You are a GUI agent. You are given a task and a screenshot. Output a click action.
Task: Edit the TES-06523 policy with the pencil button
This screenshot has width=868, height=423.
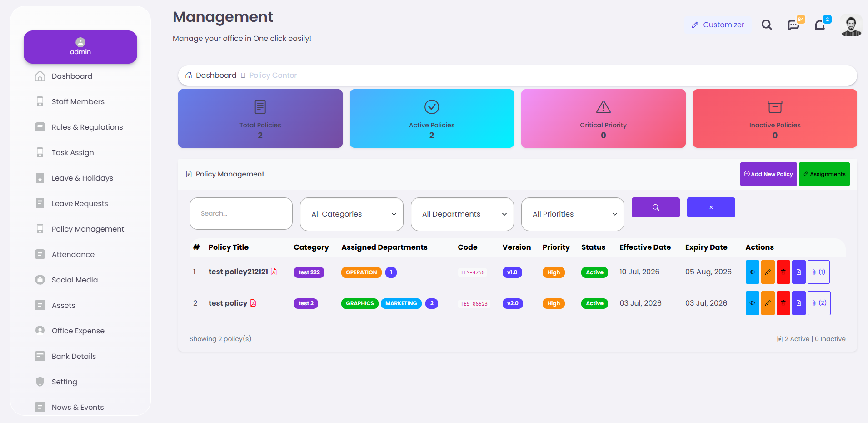(768, 303)
